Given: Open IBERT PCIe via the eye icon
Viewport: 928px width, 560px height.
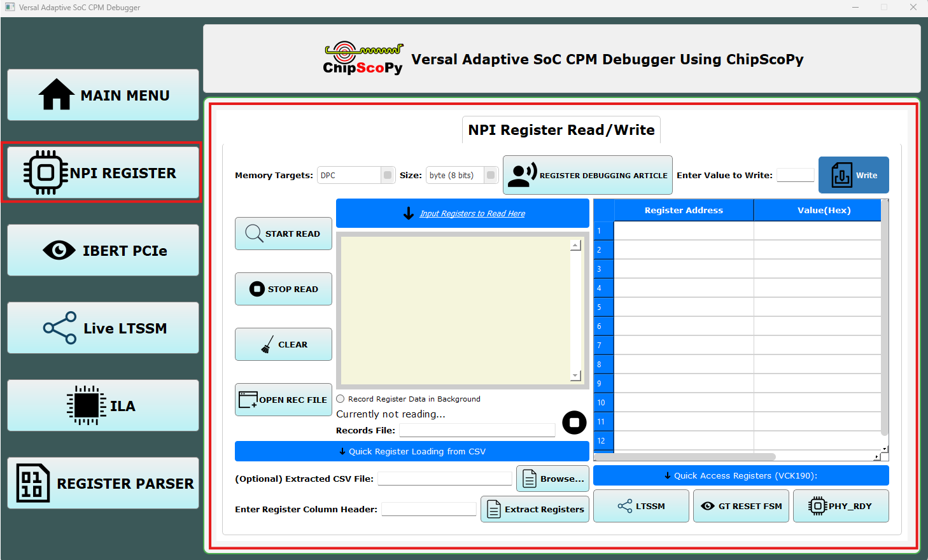Looking at the screenshot, I should (x=59, y=250).
